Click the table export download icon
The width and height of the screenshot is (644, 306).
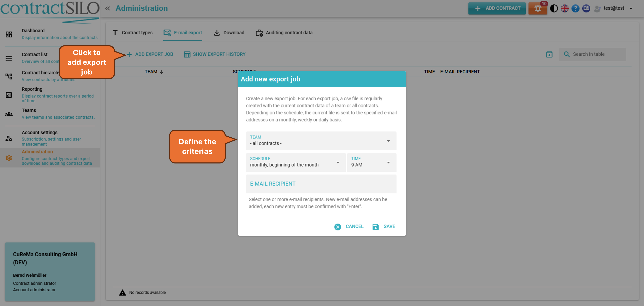coord(549,54)
